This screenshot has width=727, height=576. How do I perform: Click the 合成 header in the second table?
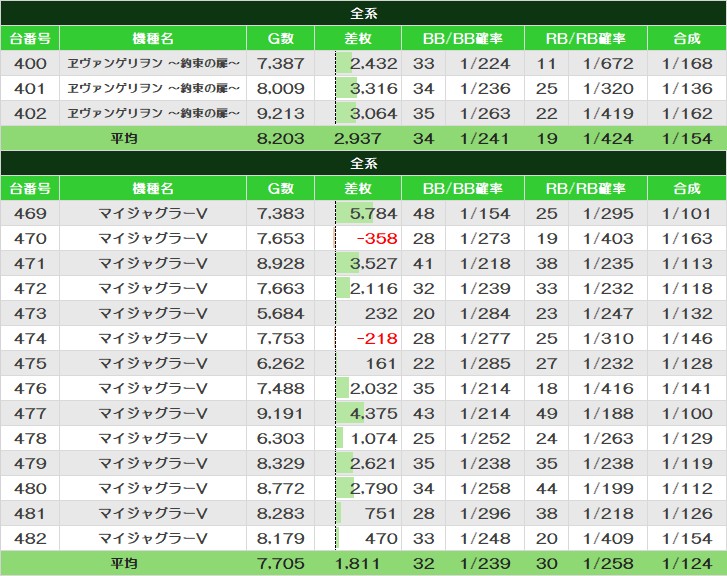687,188
